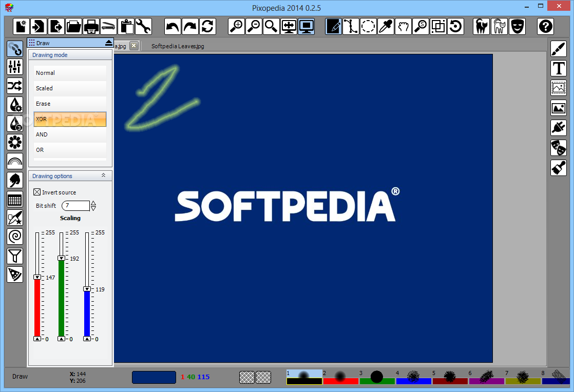Click the Refresh circular arrows icon
This screenshot has height=392, width=574.
207,26
